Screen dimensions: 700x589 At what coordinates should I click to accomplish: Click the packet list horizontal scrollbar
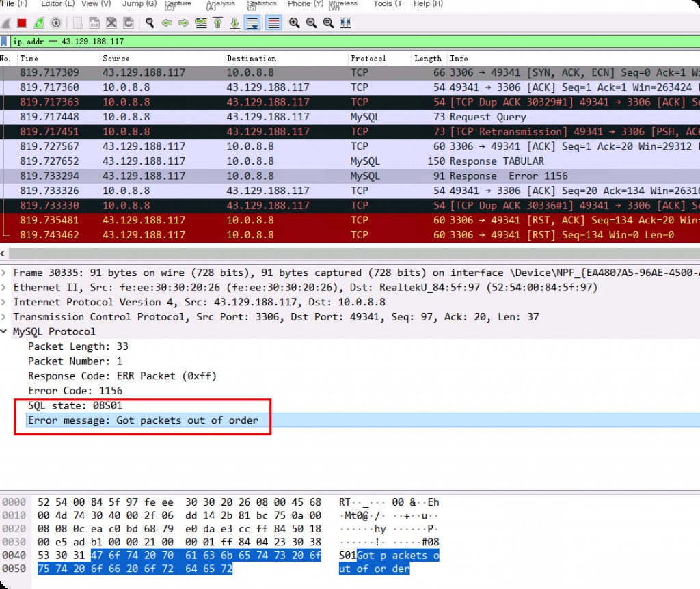click(355, 254)
